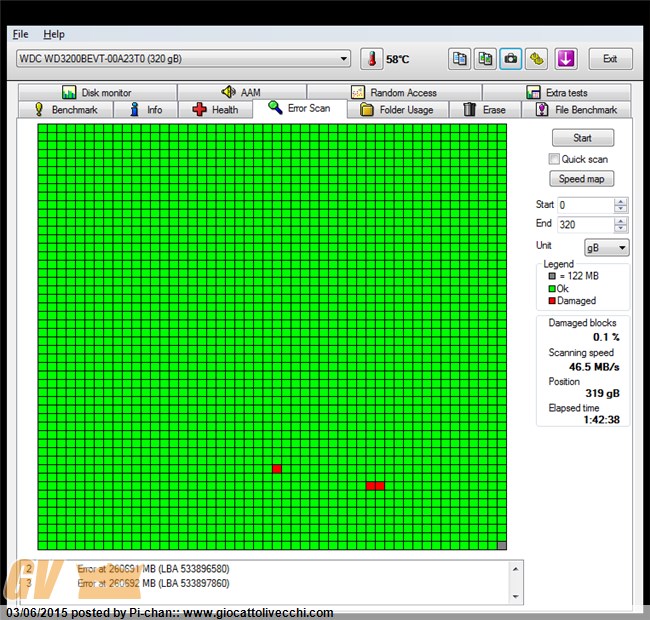
Task: Expand the drive selection dropdown
Action: (x=344, y=59)
